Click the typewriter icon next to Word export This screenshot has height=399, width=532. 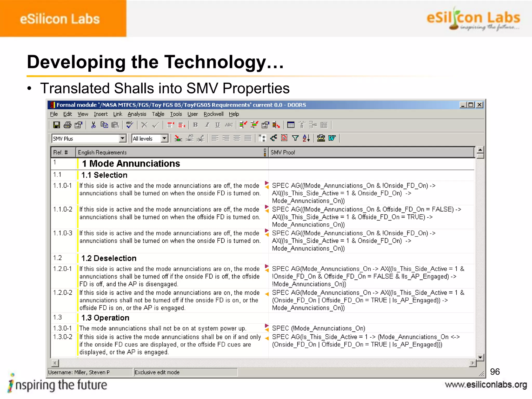(x=321, y=138)
